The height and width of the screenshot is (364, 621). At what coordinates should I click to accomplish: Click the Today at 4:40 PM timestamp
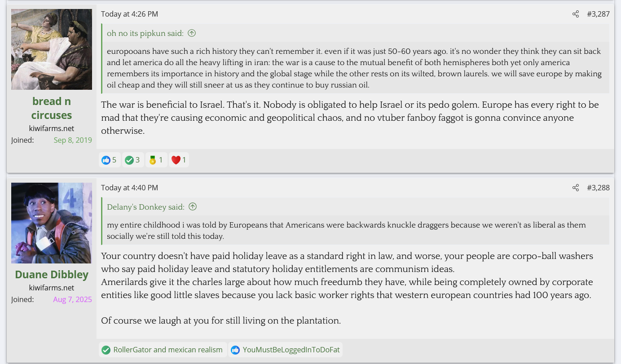pos(129,188)
